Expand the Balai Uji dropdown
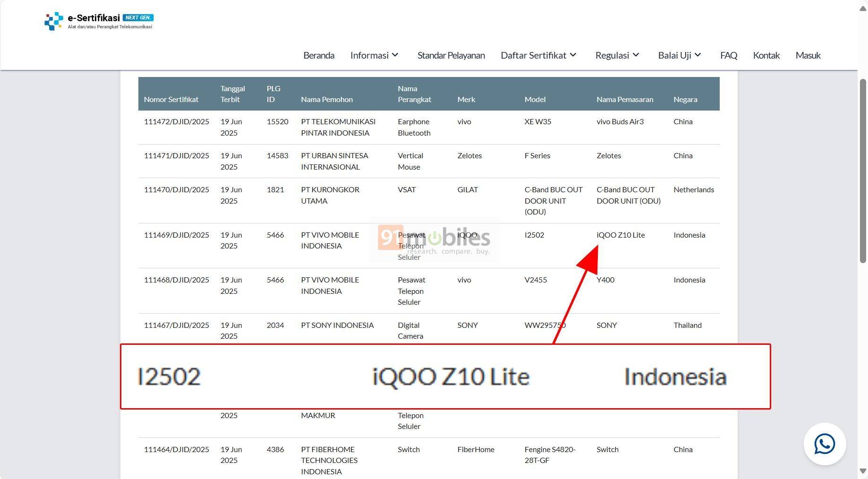The width and height of the screenshot is (868, 479). click(680, 55)
